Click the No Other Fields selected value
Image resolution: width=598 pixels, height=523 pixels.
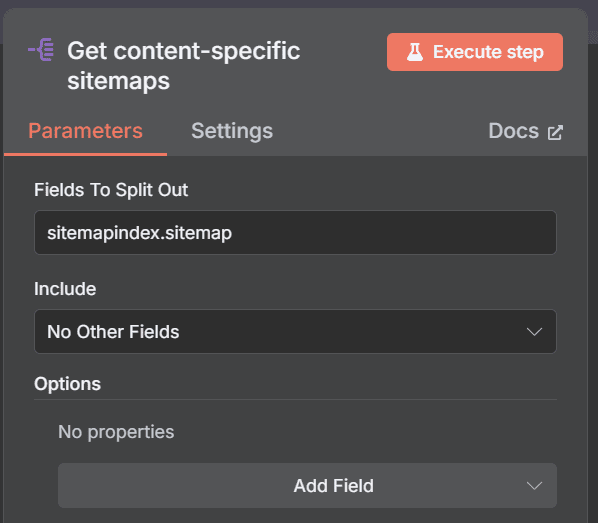click(x=113, y=332)
